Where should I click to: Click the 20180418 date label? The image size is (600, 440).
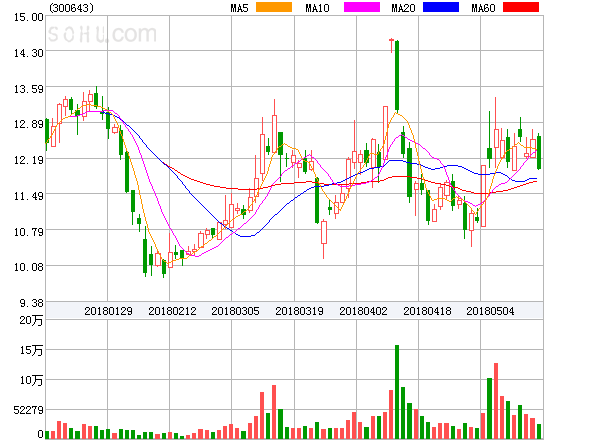427,311
